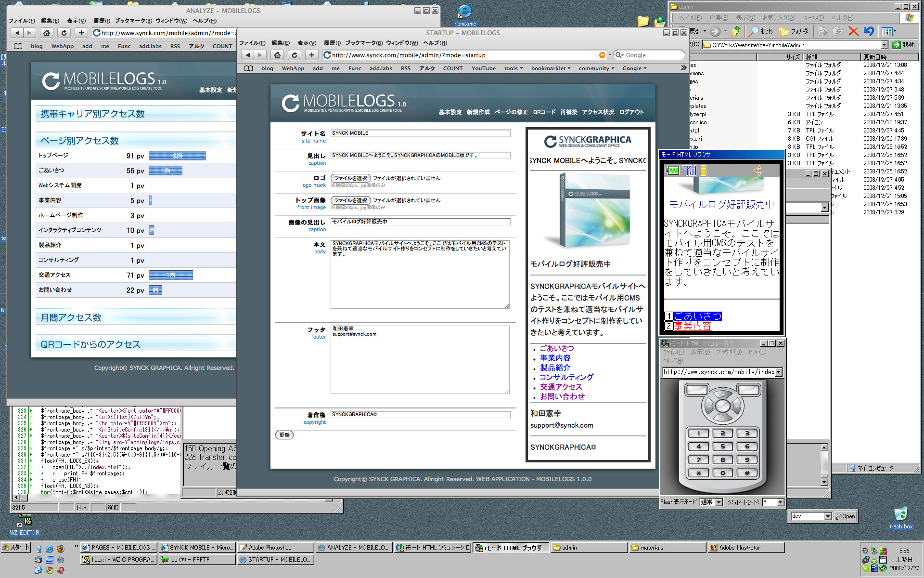Click the RSS icon in STARTUP address bar

pos(602,55)
